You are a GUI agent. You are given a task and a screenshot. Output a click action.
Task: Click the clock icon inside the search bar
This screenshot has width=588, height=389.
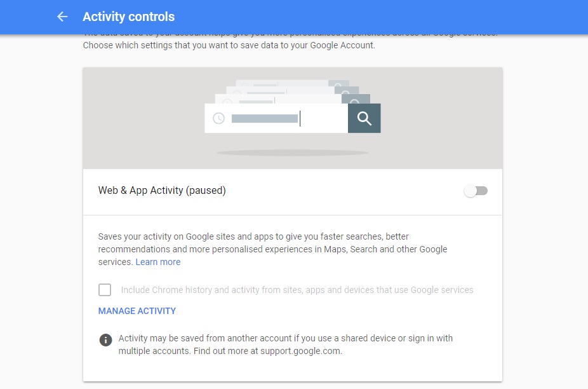coord(219,118)
